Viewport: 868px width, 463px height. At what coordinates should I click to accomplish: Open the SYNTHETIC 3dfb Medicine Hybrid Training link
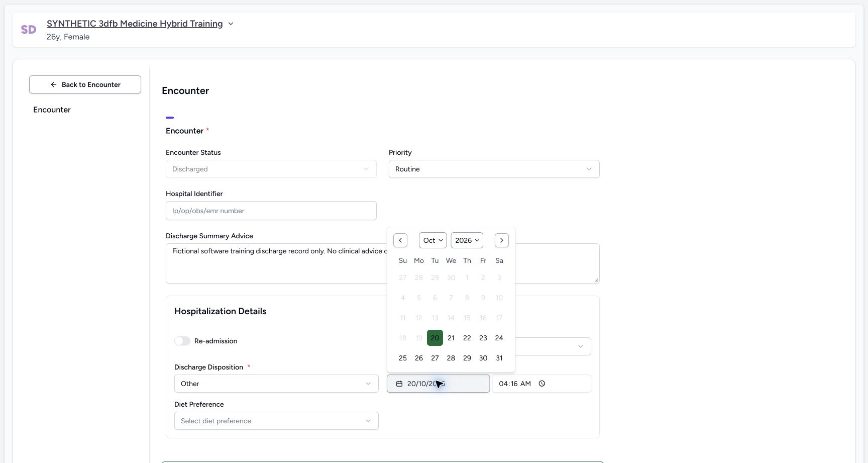135,24
